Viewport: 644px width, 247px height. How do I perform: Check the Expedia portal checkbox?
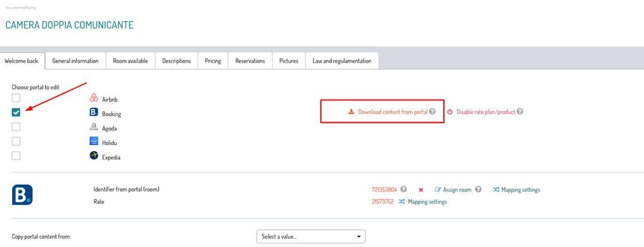16,156
